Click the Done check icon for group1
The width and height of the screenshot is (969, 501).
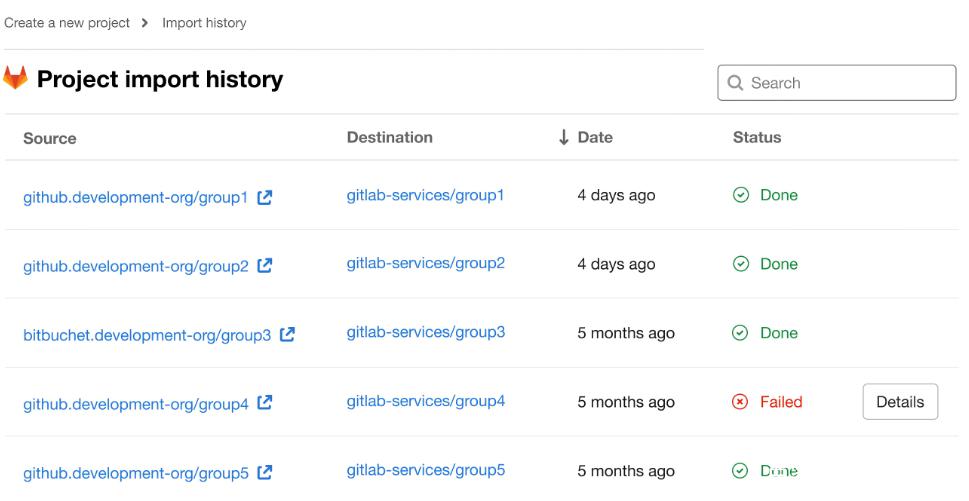[x=740, y=195]
